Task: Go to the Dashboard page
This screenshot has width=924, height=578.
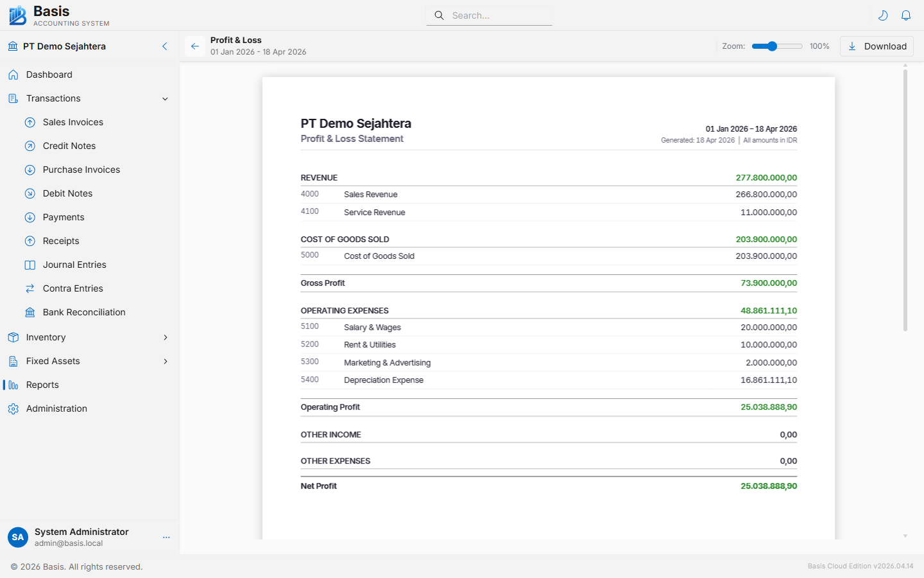Action: tap(48, 74)
